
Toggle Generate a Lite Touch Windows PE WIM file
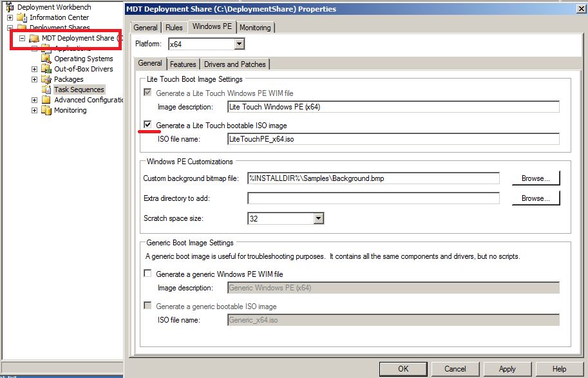[x=147, y=92]
